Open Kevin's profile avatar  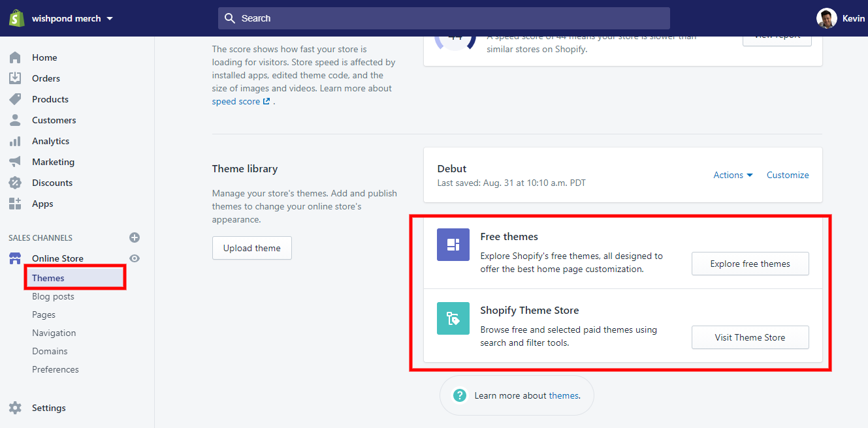(827, 18)
